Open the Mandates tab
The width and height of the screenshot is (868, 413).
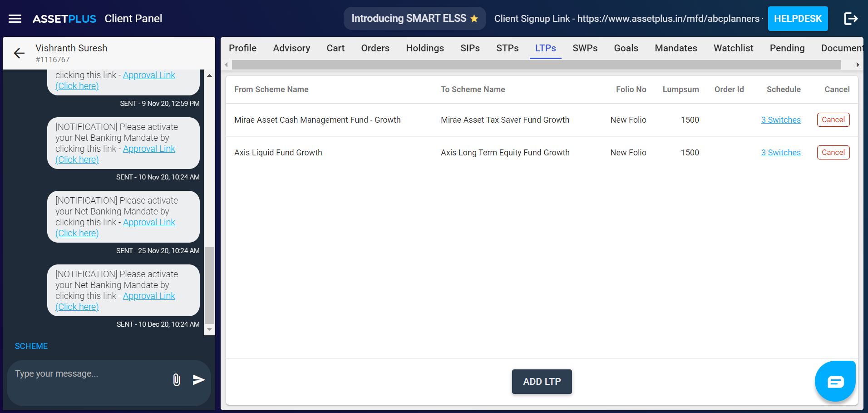(676, 48)
